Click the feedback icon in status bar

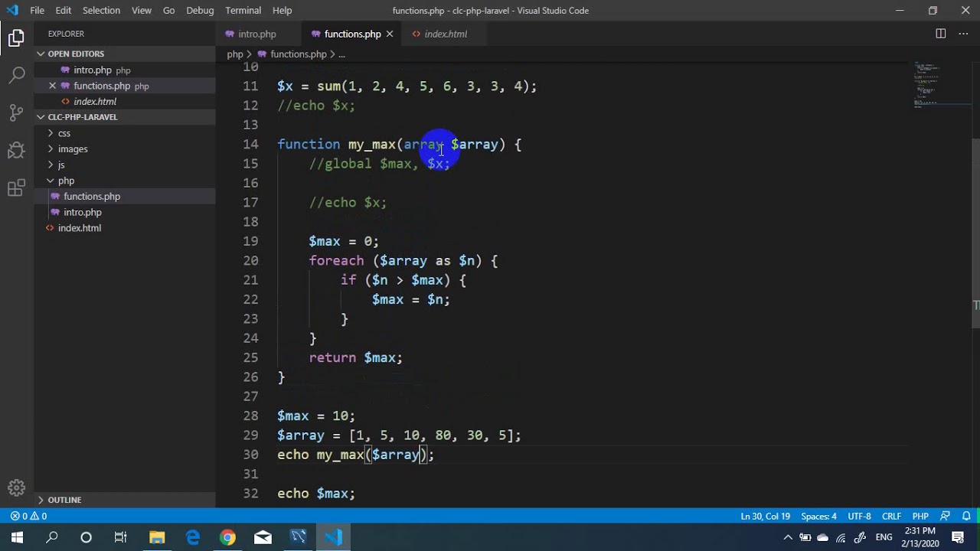945,516
